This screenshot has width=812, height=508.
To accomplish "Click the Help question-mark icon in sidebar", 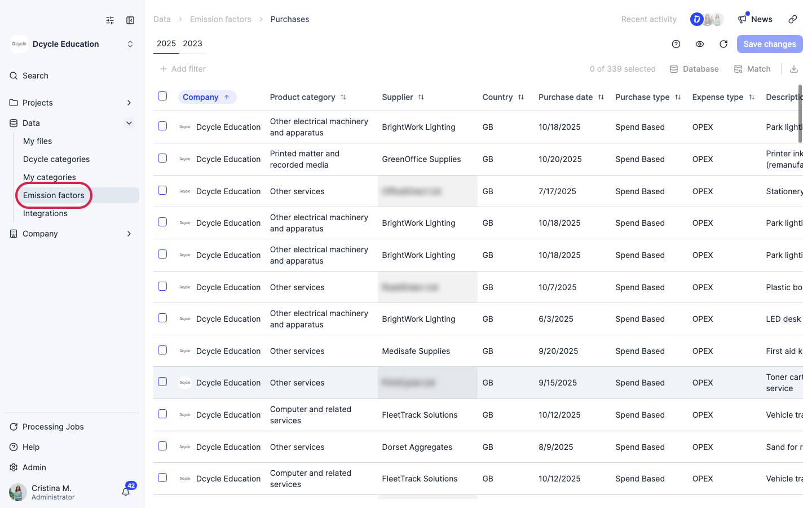I will point(14,447).
